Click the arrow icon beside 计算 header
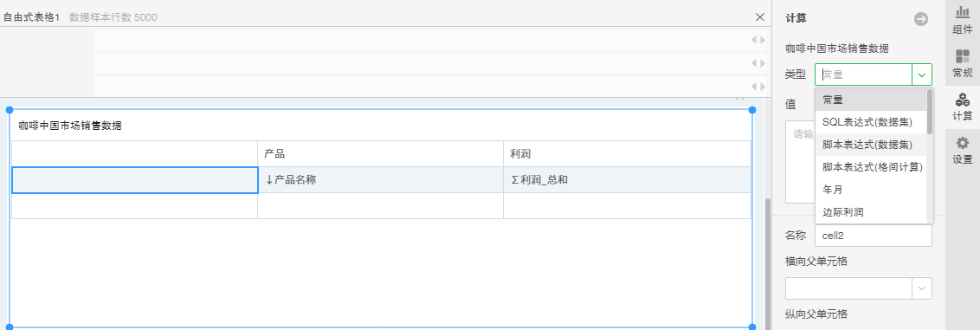Viewport: 980px width, 330px height. coord(920,19)
